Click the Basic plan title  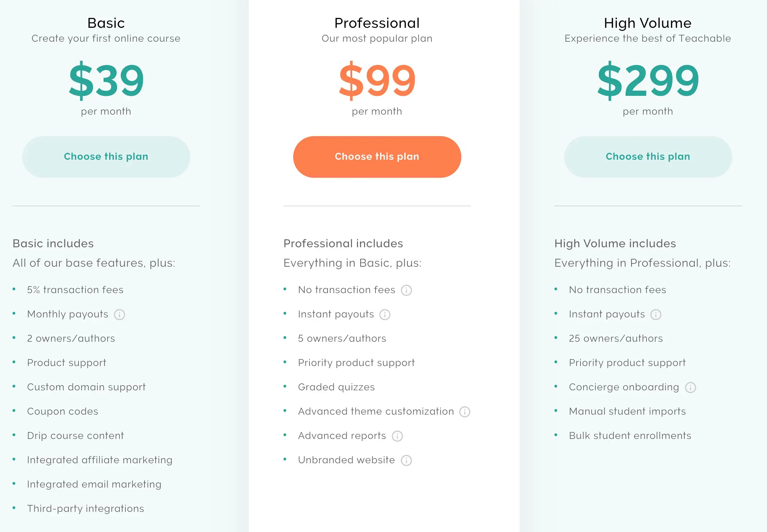[x=106, y=23]
